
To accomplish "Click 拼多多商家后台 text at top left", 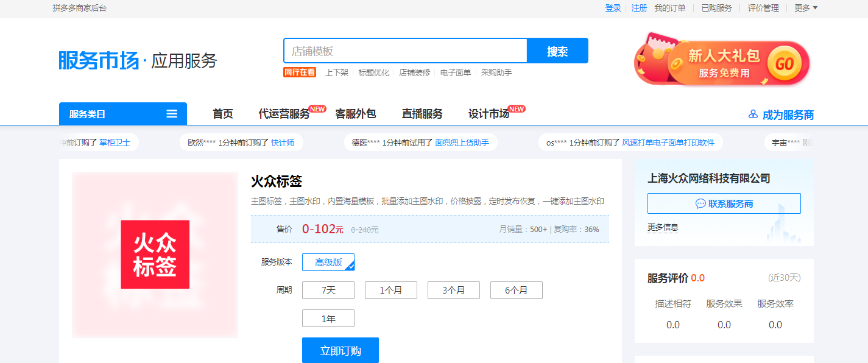I will click(80, 8).
